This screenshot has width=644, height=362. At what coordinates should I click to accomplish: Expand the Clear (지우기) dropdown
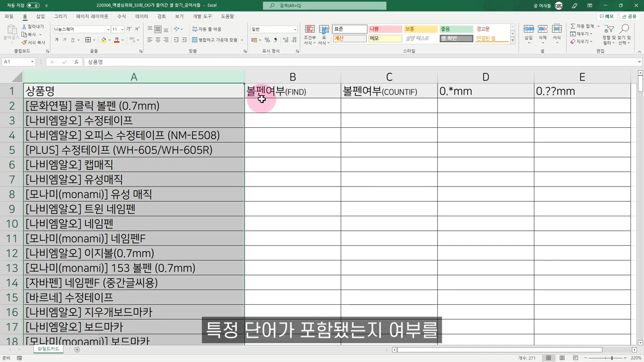pos(592,42)
